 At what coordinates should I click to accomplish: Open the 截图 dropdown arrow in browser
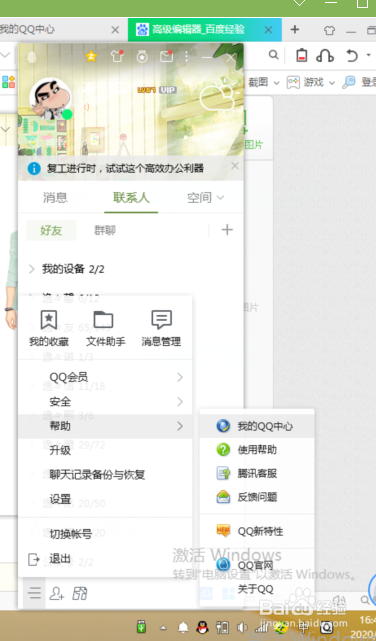click(276, 83)
